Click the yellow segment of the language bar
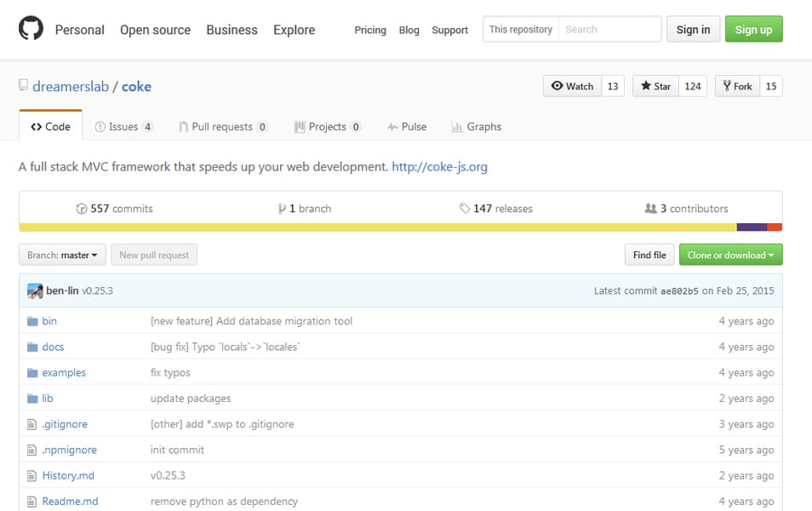Viewport: 812px width, 511px height. (378, 227)
